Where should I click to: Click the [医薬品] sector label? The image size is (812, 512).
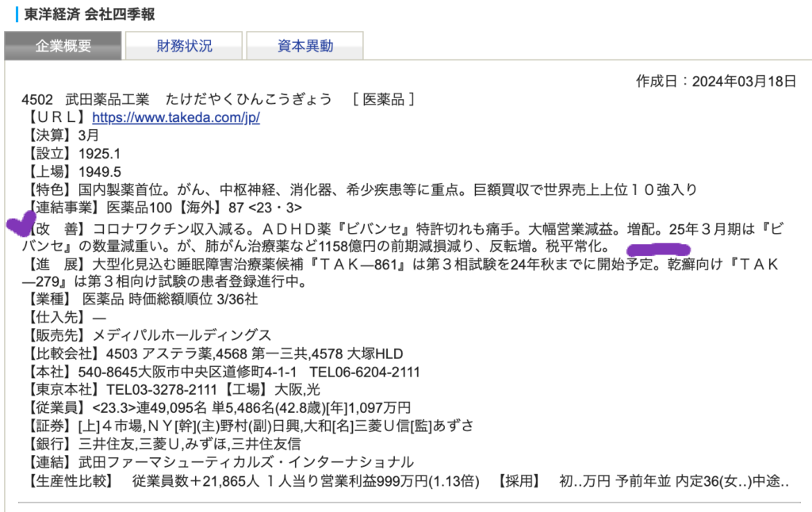383,99
